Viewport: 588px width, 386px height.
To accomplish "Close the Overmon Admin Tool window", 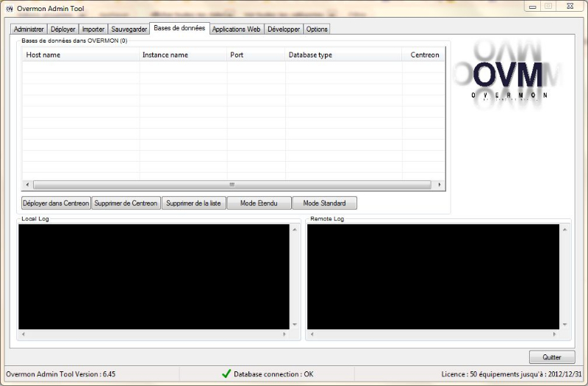I will pyautogui.click(x=570, y=7).
